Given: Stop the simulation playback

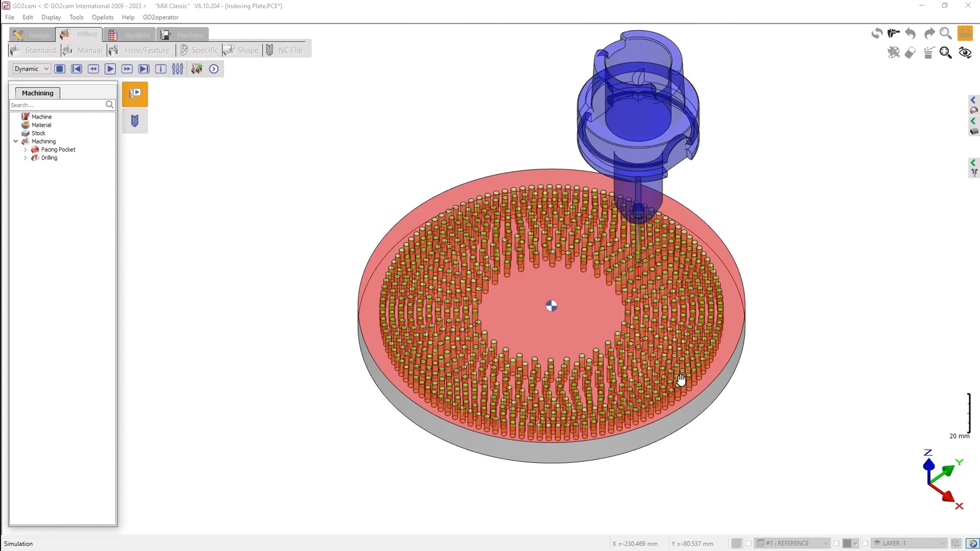Looking at the screenshot, I should [x=60, y=69].
